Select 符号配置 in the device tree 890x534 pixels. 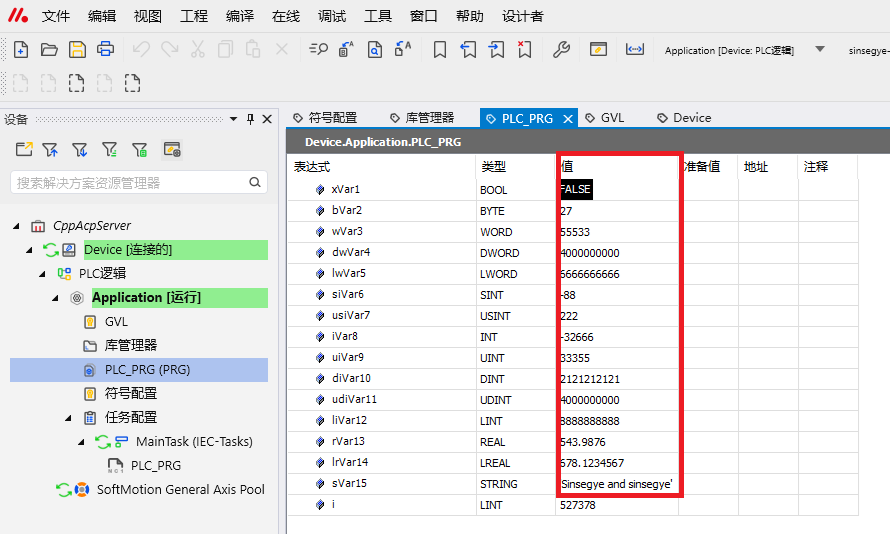[x=130, y=393]
